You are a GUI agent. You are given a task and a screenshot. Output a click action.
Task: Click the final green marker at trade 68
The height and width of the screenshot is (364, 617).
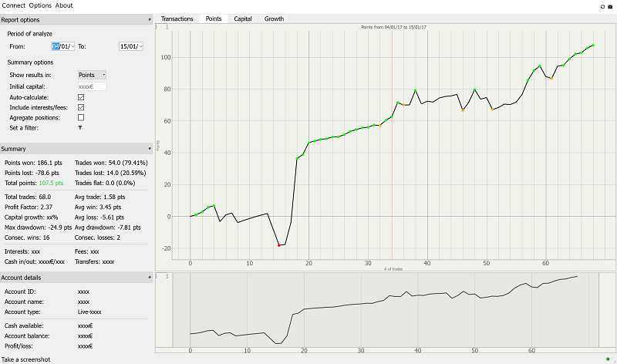click(593, 45)
